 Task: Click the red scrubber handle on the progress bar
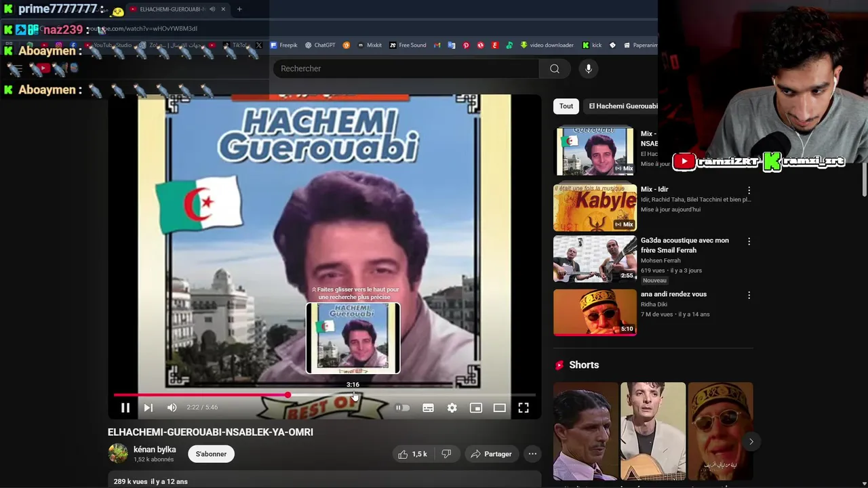(x=288, y=394)
